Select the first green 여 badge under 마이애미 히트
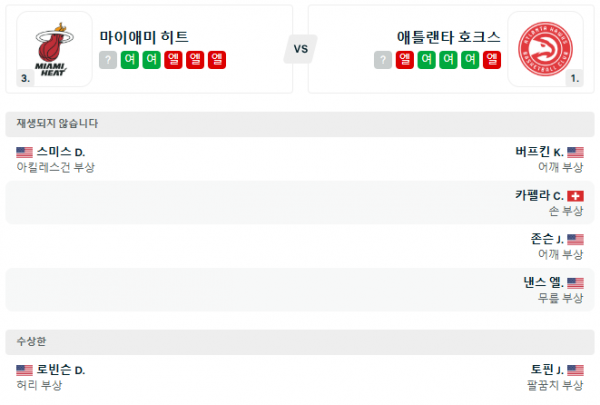Screen dimensions: 600x405 click(130, 60)
